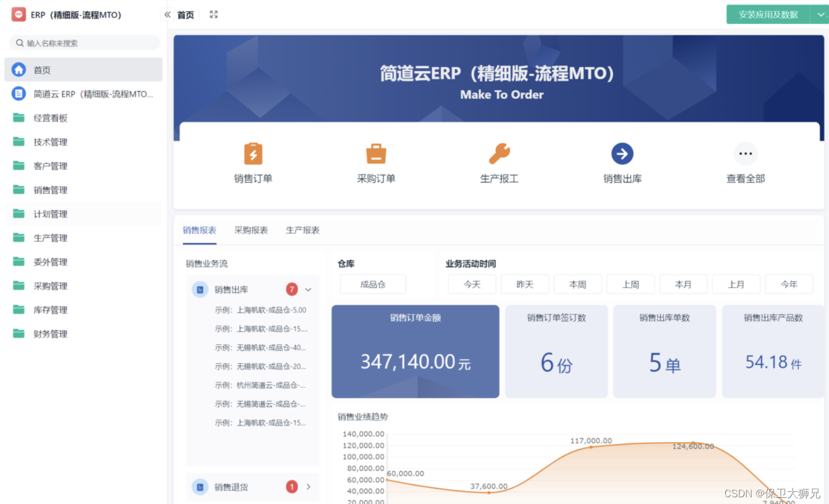The width and height of the screenshot is (829, 504).
Task: Open entry 示例: 无锡帆软-成品仓-20...
Action: [x=260, y=366]
